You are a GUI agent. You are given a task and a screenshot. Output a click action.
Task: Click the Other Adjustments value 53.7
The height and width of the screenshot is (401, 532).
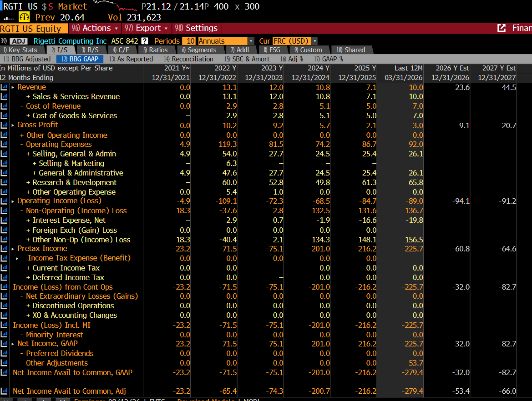point(416,363)
